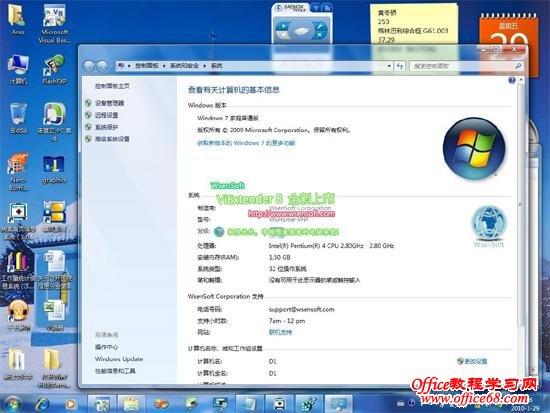The height and width of the screenshot is (413, 550).
Task: Select the 控制面板 breadcrumb
Action: click(147, 66)
